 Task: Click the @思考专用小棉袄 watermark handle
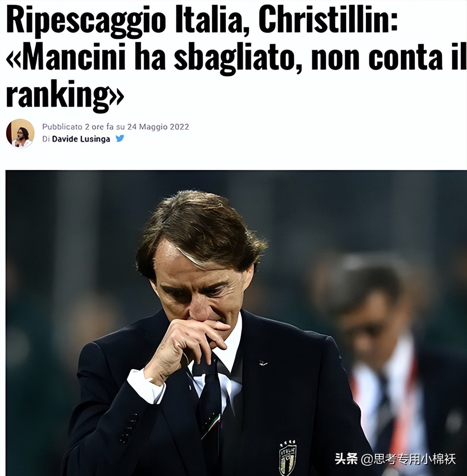coord(408,459)
